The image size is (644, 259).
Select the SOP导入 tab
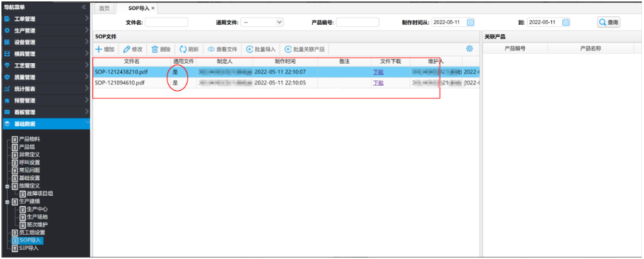pos(139,9)
